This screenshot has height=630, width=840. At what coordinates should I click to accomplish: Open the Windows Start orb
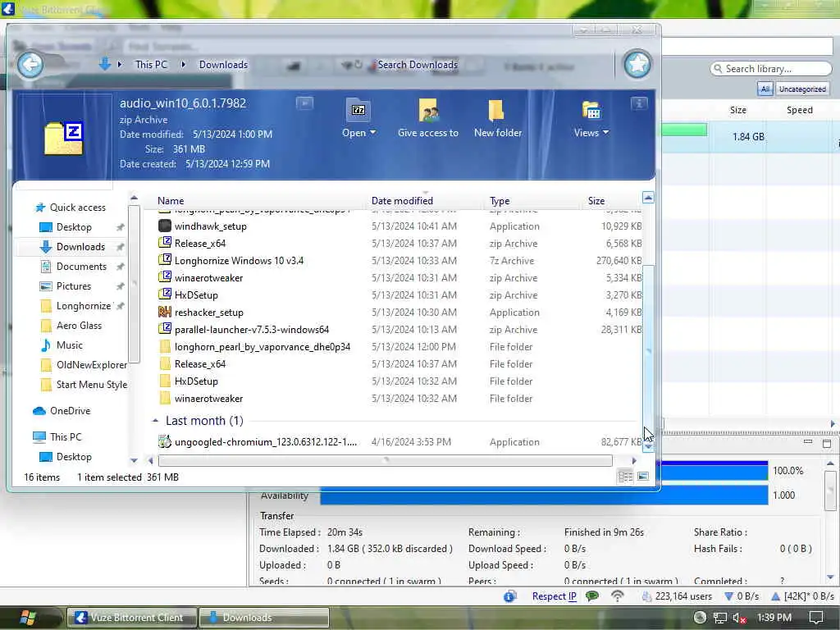coord(27,618)
